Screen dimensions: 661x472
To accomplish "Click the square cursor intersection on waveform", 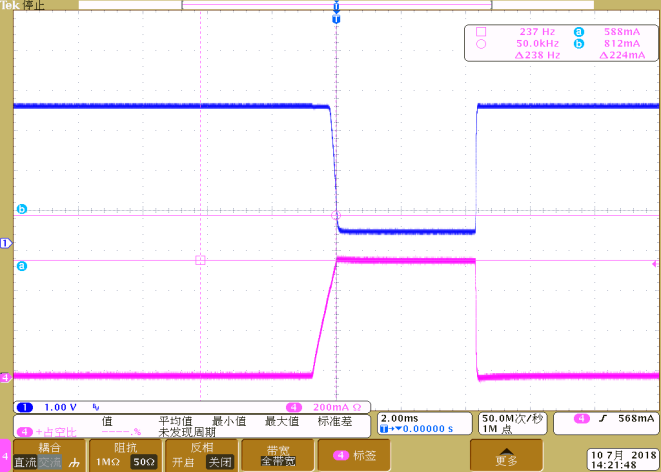I will click(200, 260).
